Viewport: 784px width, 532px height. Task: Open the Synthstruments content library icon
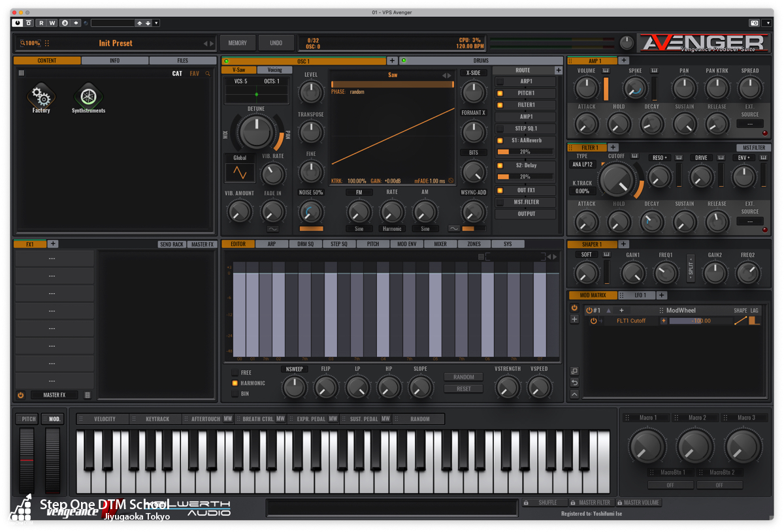coord(88,96)
